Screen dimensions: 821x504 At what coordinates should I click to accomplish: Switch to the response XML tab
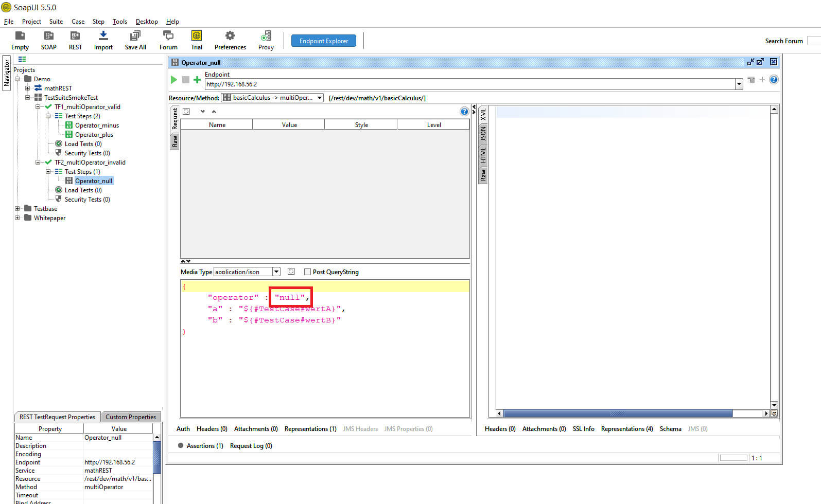[x=483, y=114]
